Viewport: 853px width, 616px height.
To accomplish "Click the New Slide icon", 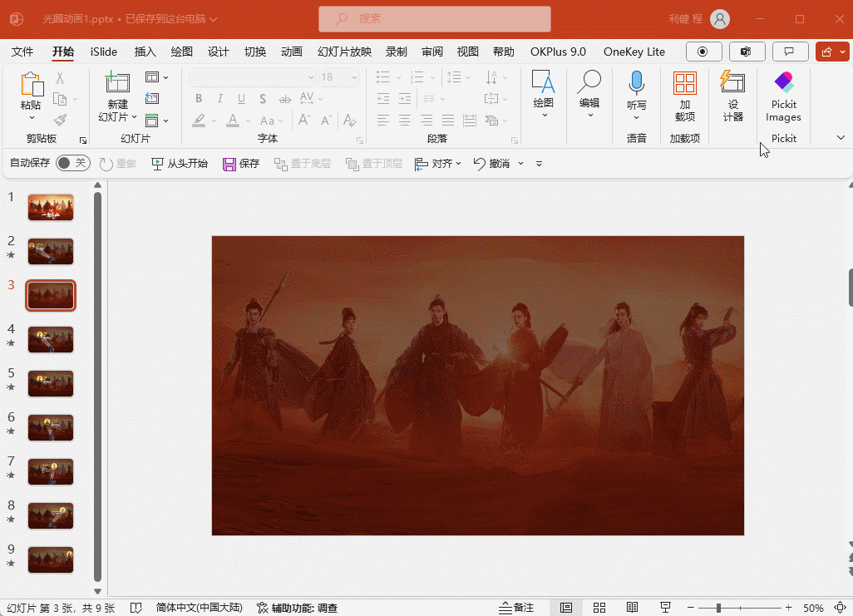I will tap(117, 82).
